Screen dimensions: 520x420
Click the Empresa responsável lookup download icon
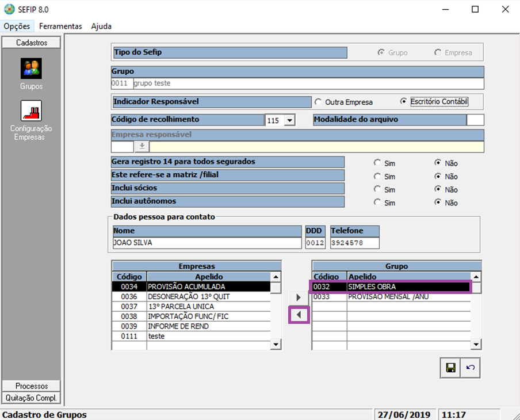coord(142,146)
